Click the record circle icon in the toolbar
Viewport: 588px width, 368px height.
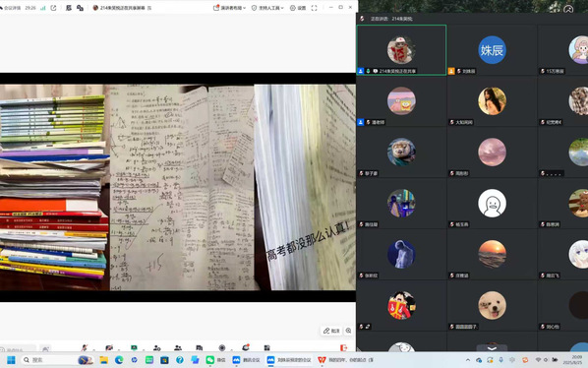[222, 347]
